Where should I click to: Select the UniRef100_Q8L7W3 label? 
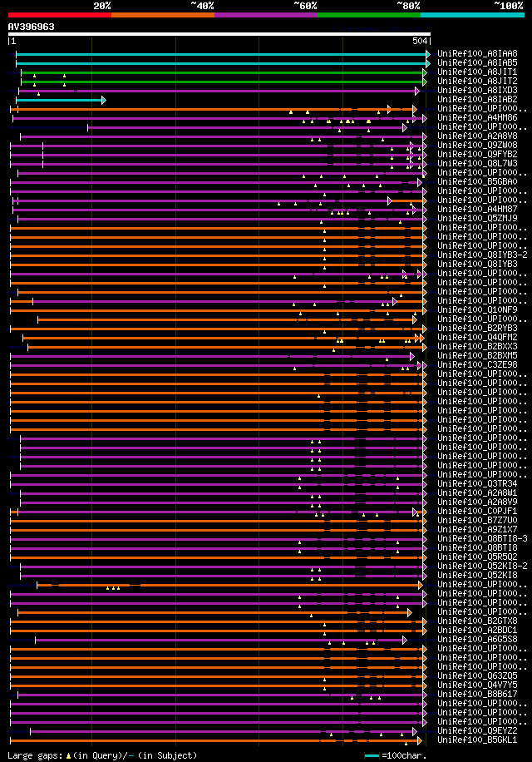click(477, 164)
